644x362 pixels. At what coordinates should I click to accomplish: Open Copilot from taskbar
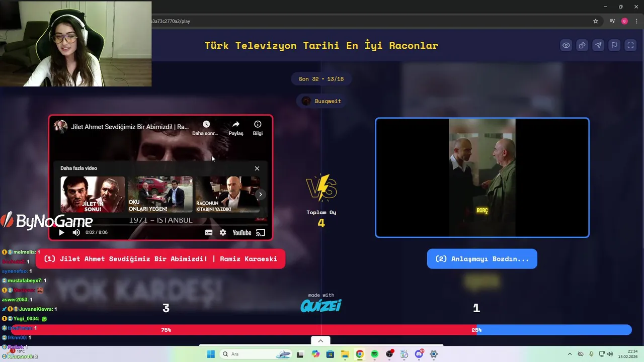(x=315, y=354)
